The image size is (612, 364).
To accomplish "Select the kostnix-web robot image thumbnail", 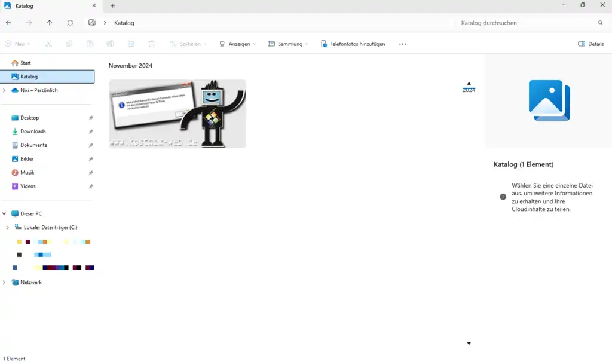I will (x=178, y=114).
